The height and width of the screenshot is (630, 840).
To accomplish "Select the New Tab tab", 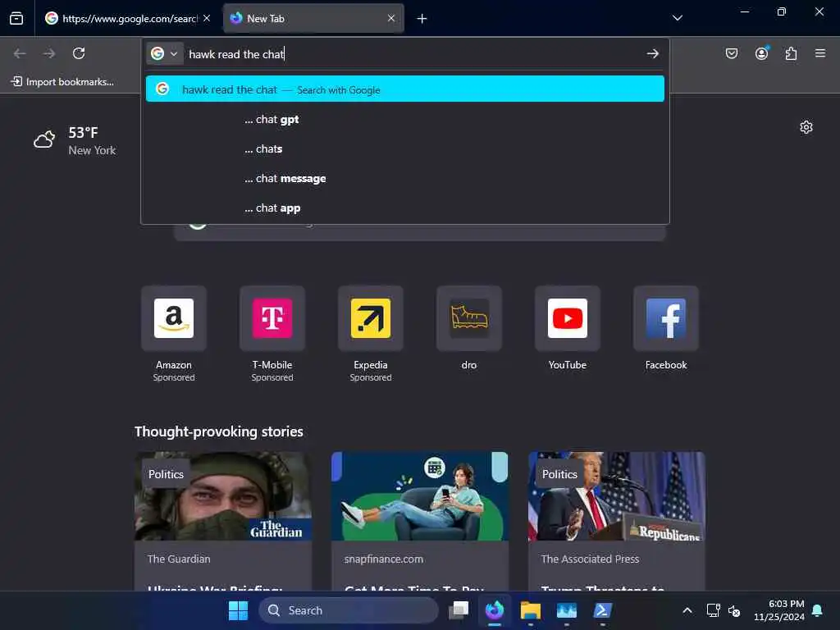I will 313,18.
